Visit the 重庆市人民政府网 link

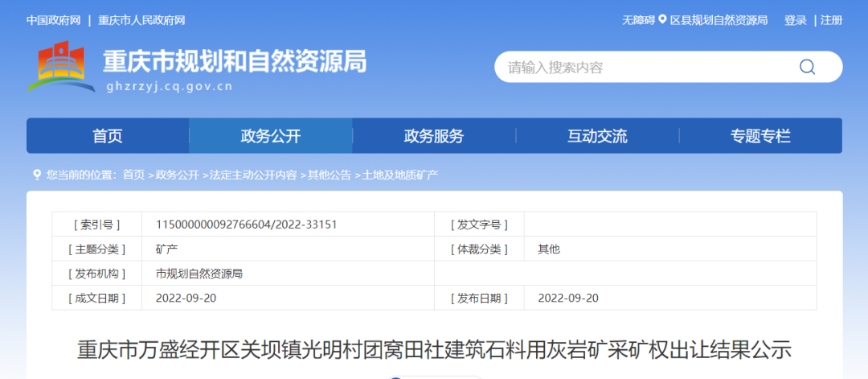(x=141, y=20)
